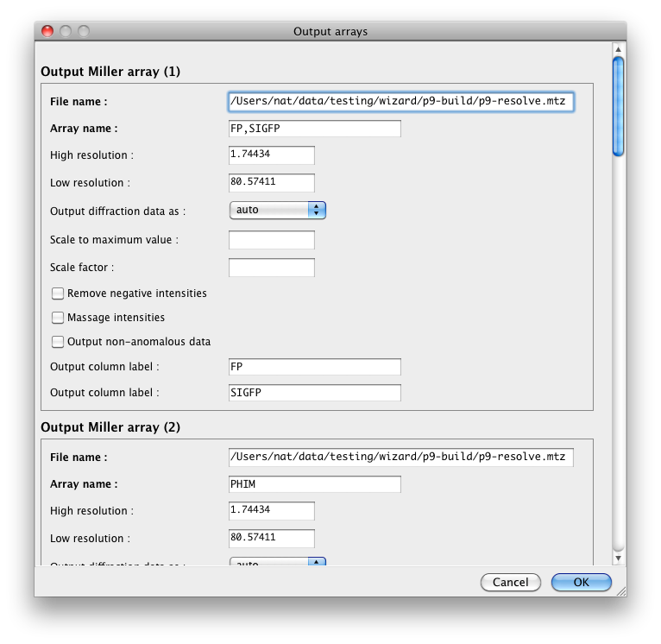661x644 pixels.
Task: Click first array File name field
Action: tap(400, 102)
